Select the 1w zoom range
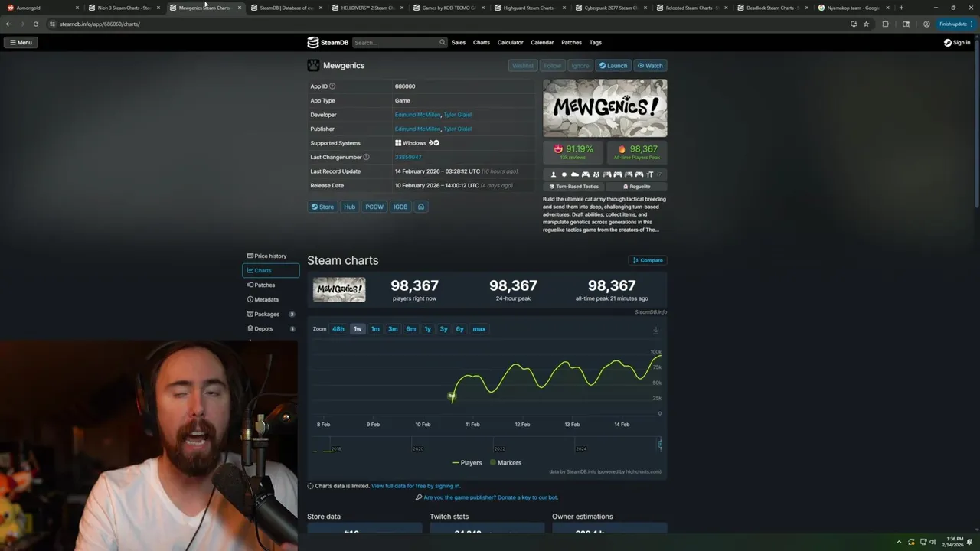This screenshot has height=551, width=980. [358, 329]
